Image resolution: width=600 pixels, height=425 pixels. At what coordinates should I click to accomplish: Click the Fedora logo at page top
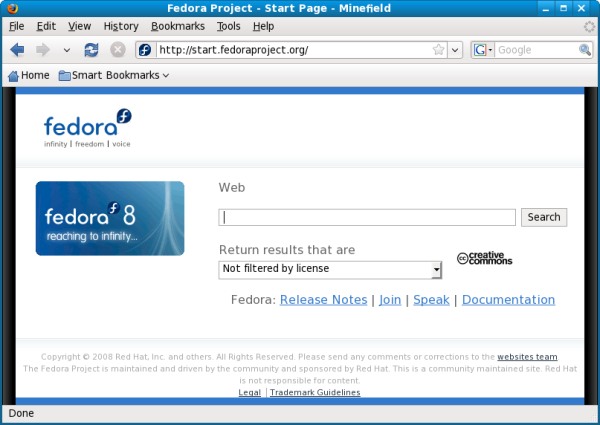pos(88,128)
